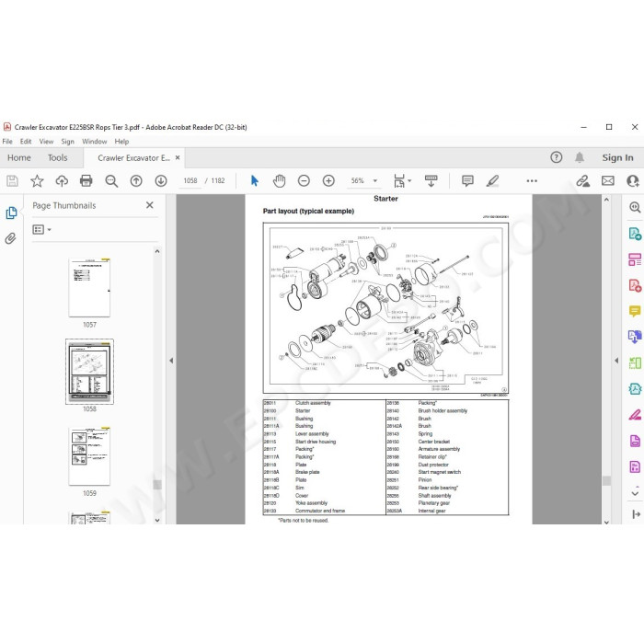Expand the right tools pane arrow
Viewport: 644px width, 644px height.
(616, 361)
